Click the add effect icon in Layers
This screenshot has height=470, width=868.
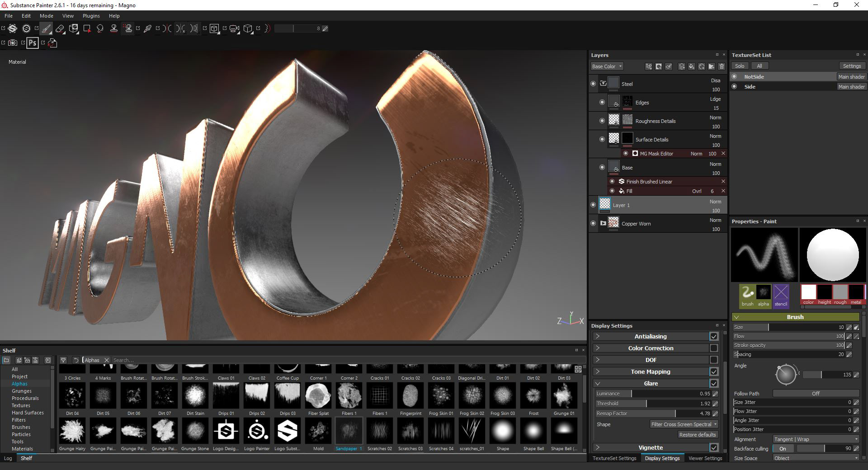pyautogui.click(x=649, y=66)
